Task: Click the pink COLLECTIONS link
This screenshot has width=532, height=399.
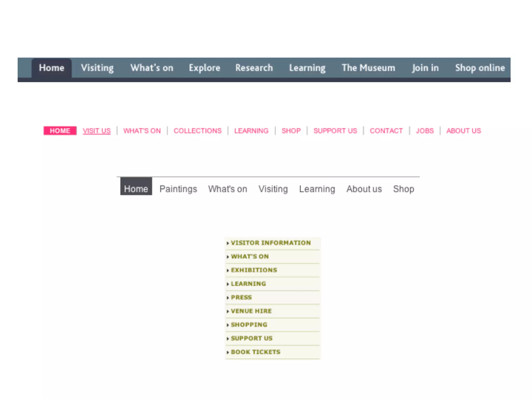Action: tap(198, 131)
